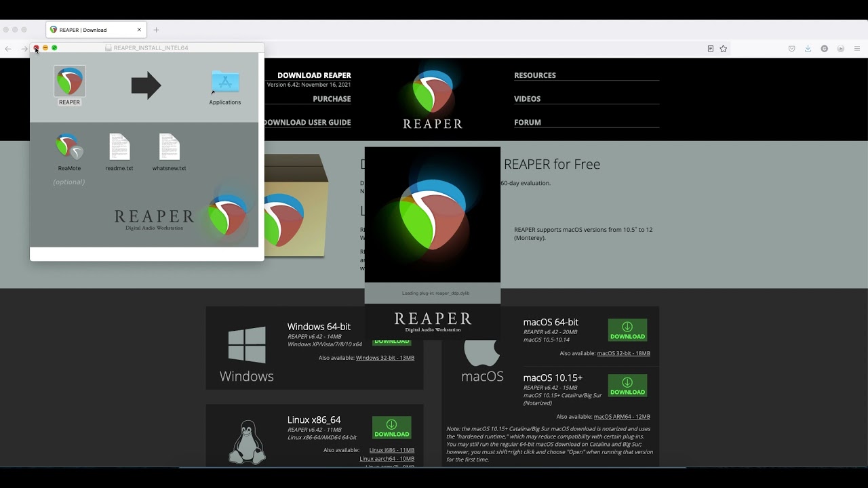Click the '(optional)' label under ReaMote

(x=69, y=182)
